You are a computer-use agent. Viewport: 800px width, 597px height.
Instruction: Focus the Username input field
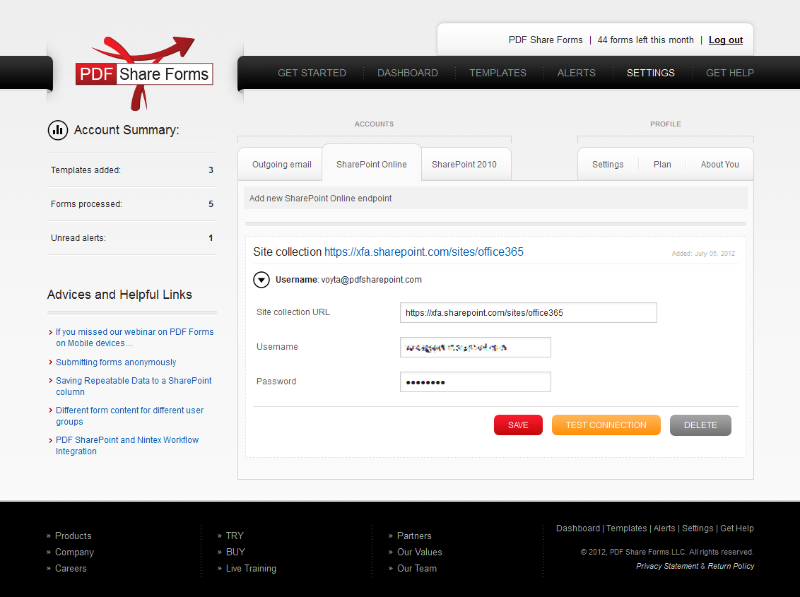[475, 347]
